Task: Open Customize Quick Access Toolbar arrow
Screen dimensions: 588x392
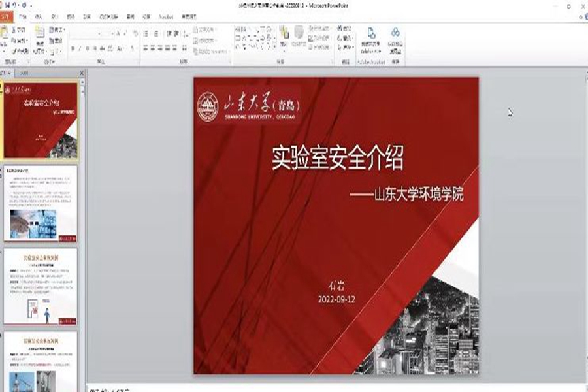Action: pyautogui.click(x=31, y=6)
